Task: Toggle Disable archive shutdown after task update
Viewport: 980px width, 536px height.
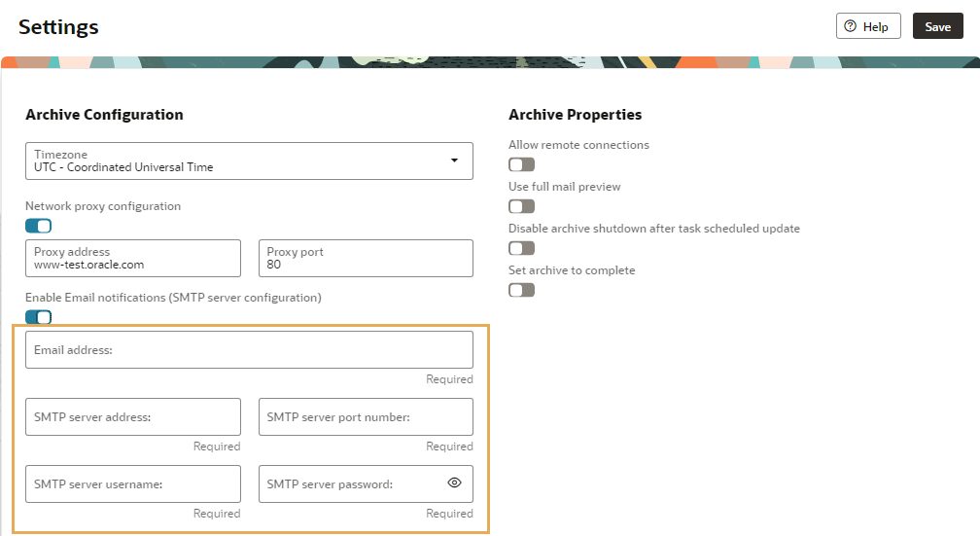Action: tap(521, 248)
